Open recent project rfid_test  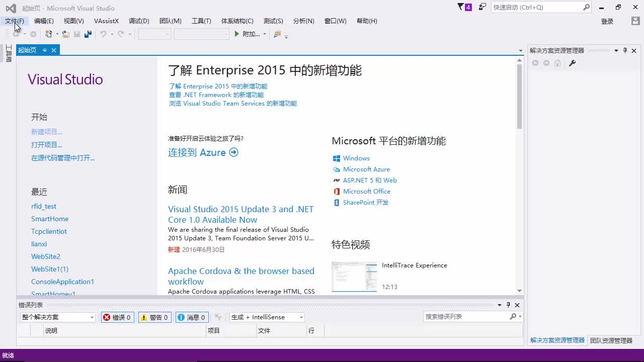tap(44, 206)
